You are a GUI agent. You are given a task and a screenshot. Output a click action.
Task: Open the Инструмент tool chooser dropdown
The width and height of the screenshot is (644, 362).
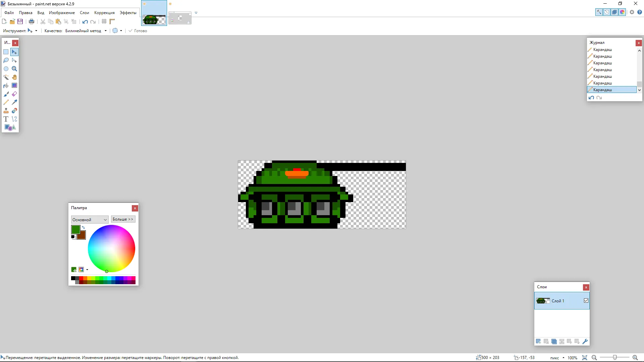33,31
